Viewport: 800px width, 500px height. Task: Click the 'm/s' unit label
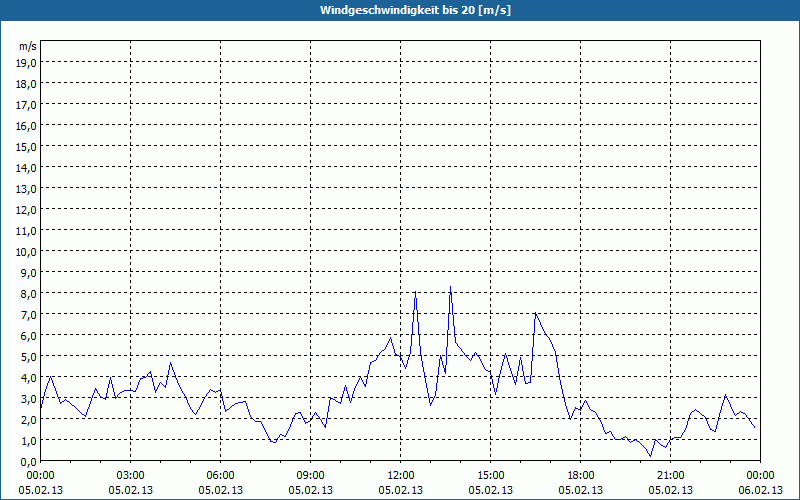(28, 46)
